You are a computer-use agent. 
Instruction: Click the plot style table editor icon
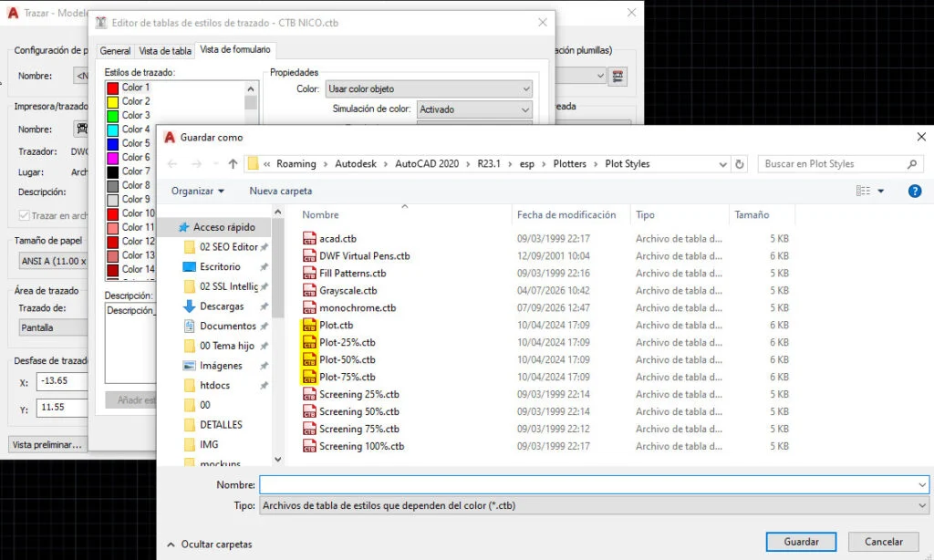pos(617,76)
